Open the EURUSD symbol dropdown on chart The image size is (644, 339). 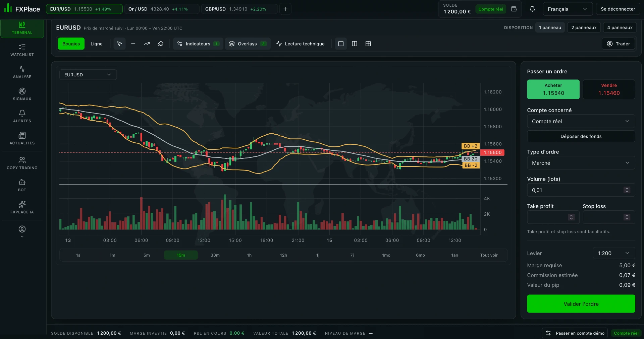[88, 75]
